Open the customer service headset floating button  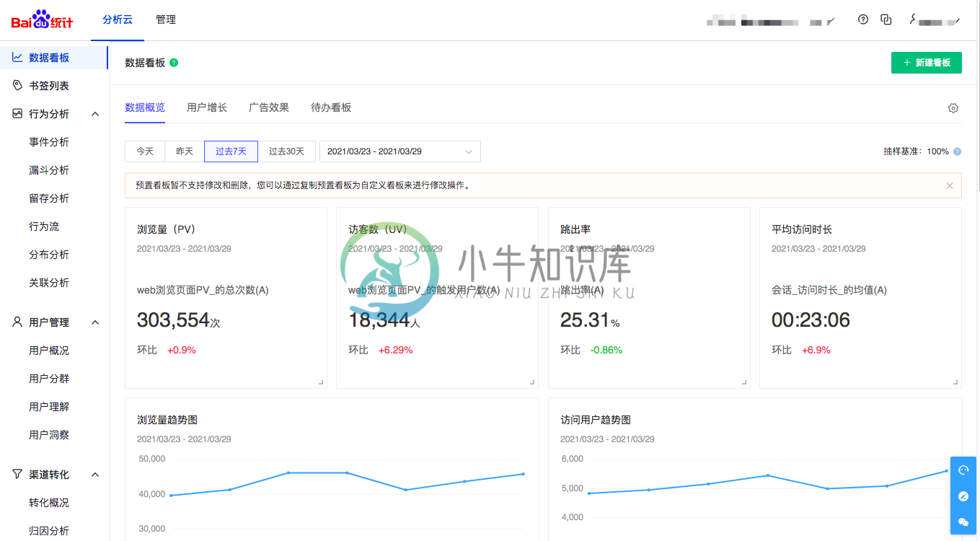[963, 470]
